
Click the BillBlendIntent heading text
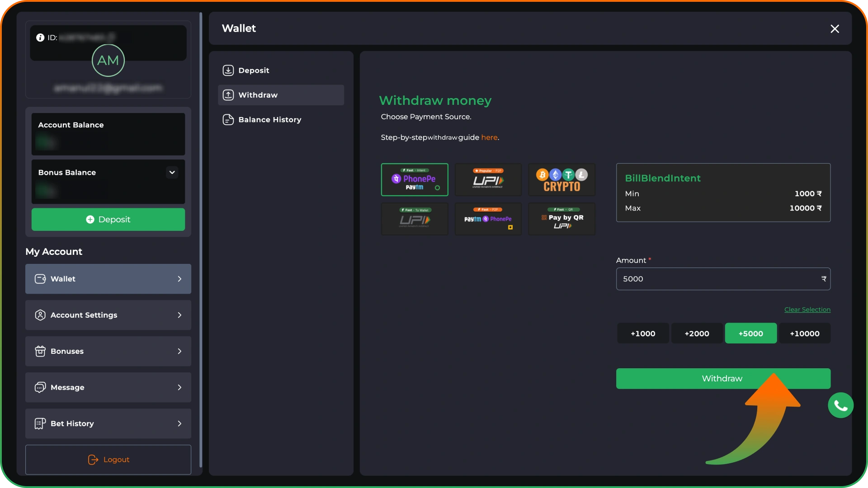click(663, 178)
